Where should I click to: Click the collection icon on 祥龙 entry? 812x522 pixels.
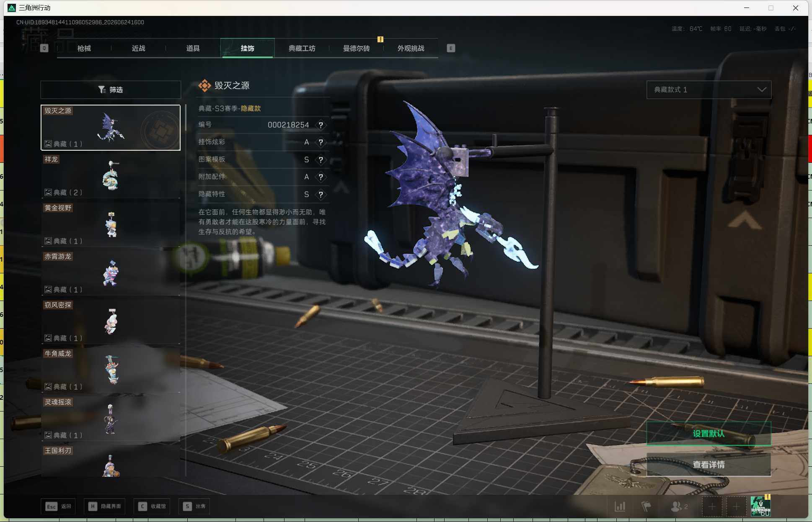click(x=48, y=193)
